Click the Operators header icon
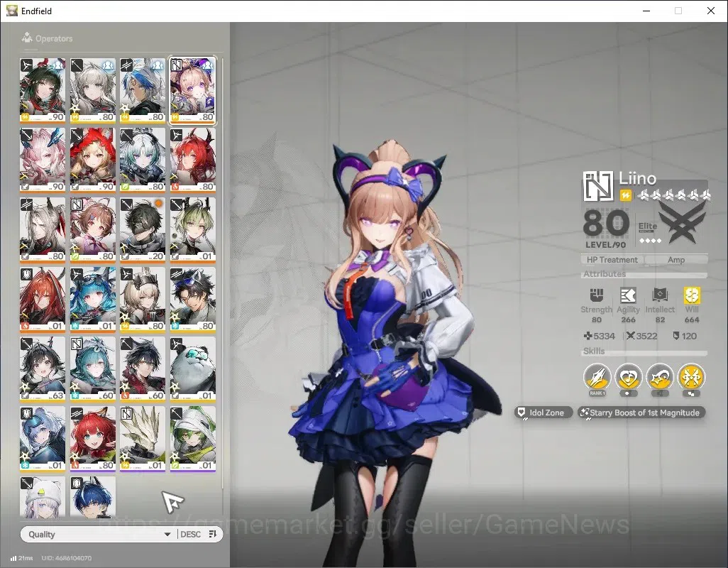The width and height of the screenshot is (728, 568). point(27,38)
